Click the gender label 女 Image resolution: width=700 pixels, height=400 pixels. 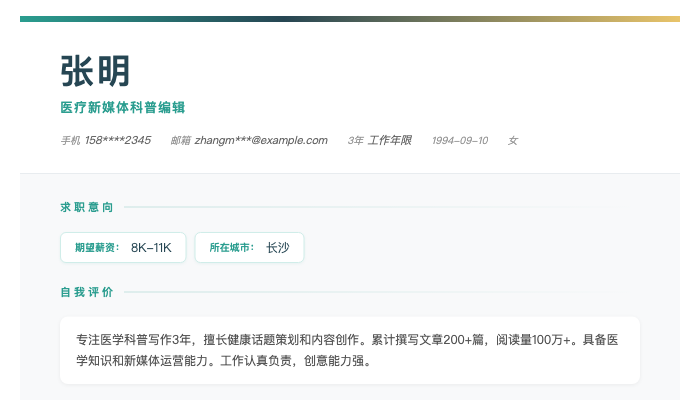click(512, 141)
